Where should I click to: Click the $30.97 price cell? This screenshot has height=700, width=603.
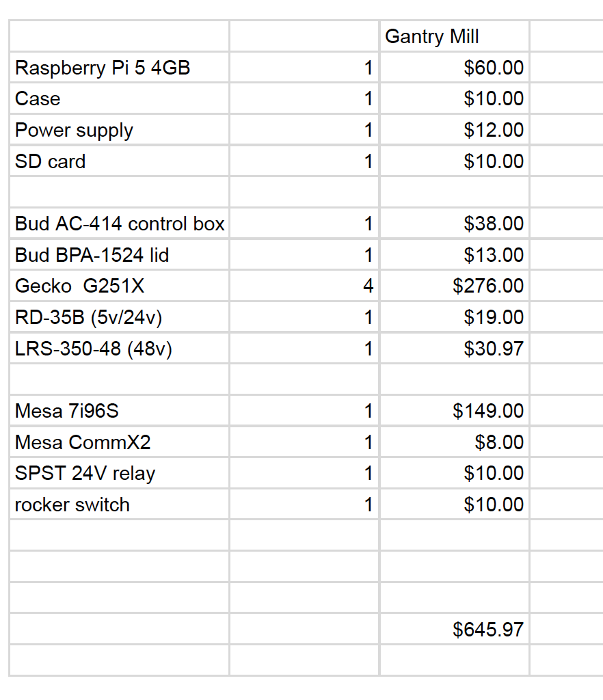click(455, 348)
